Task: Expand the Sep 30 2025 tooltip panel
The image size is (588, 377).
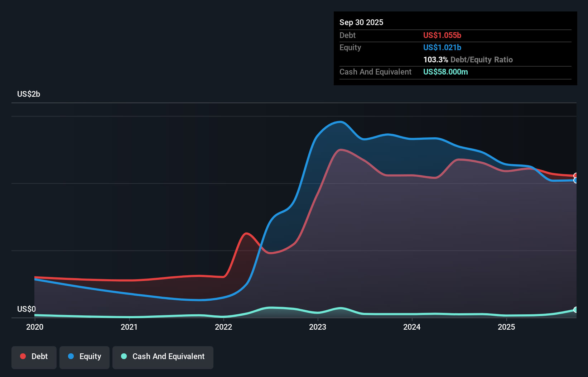Action: pyautogui.click(x=361, y=22)
